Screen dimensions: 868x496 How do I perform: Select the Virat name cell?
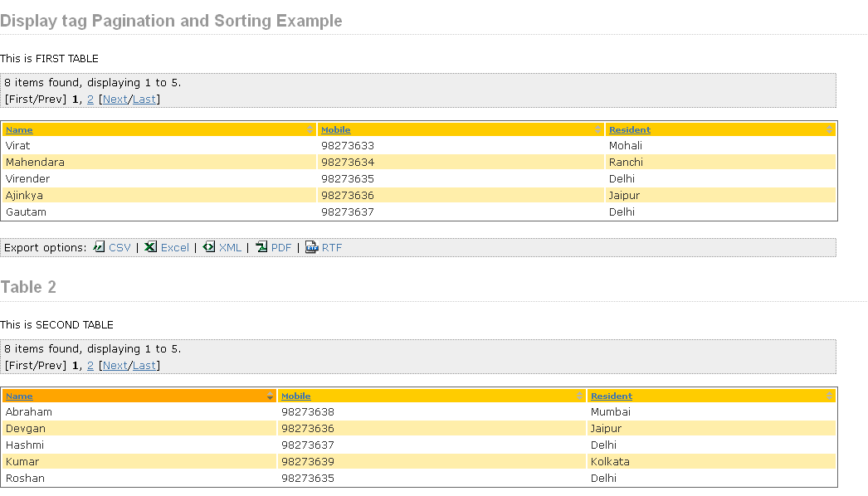pos(159,146)
